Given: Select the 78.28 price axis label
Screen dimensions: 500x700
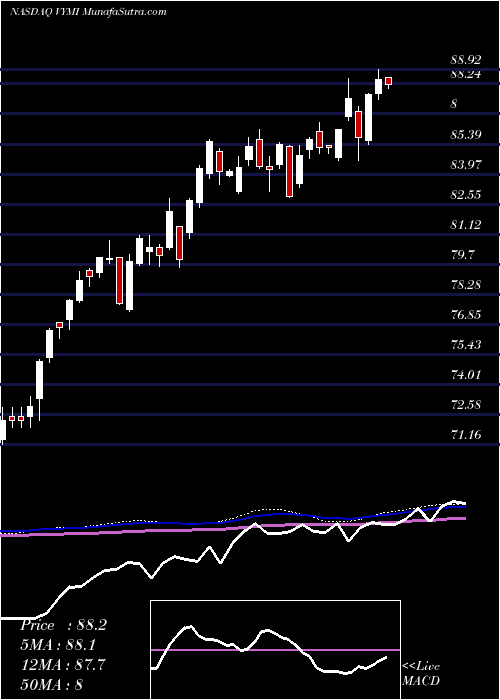Looking at the screenshot, I should (x=466, y=284).
